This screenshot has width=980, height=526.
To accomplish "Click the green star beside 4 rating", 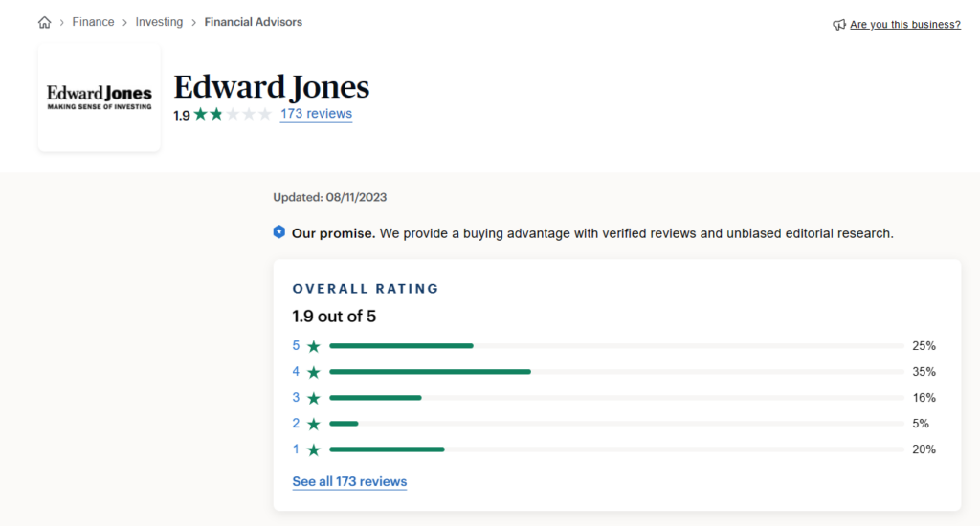I will [314, 372].
